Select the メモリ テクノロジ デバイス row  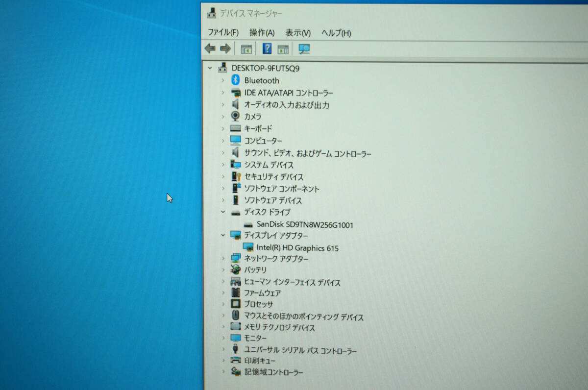click(x=279, y=327)
